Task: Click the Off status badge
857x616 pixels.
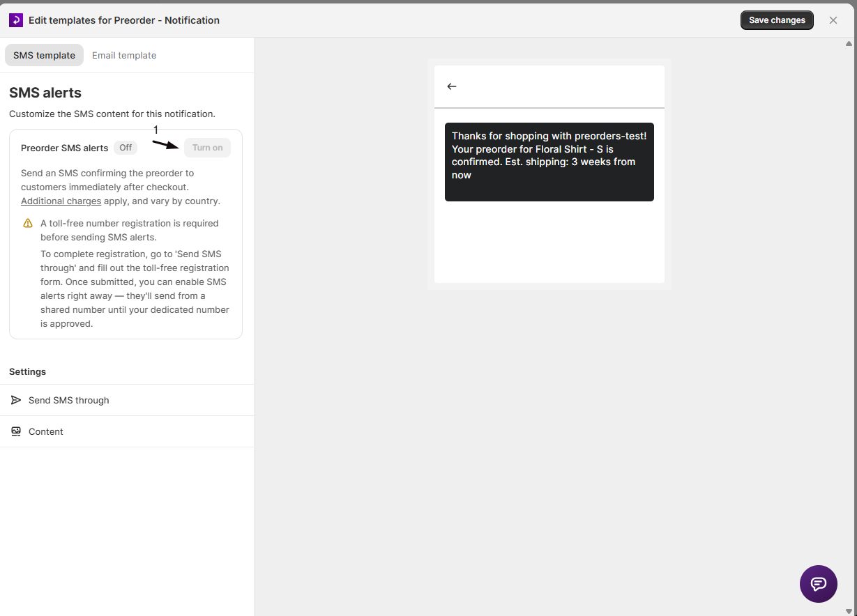Action: 126,148
